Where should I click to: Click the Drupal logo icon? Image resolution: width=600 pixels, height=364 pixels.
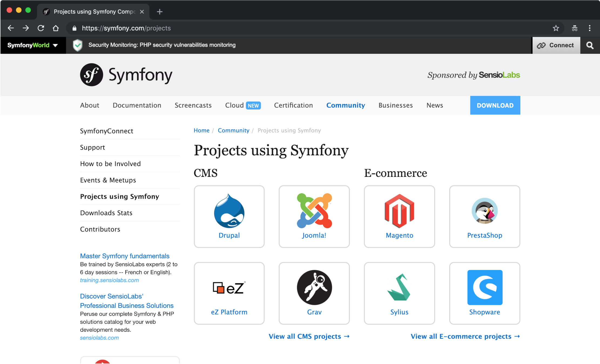229,211
